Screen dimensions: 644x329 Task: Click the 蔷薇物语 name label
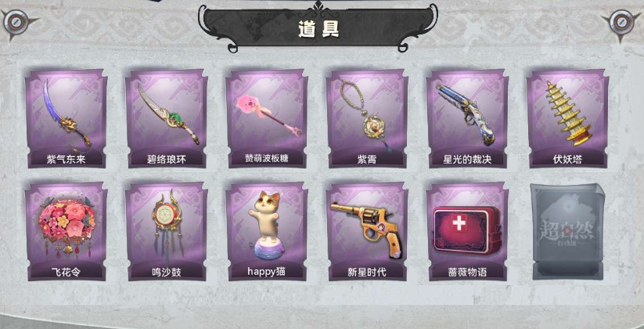[x=467, y=273]
